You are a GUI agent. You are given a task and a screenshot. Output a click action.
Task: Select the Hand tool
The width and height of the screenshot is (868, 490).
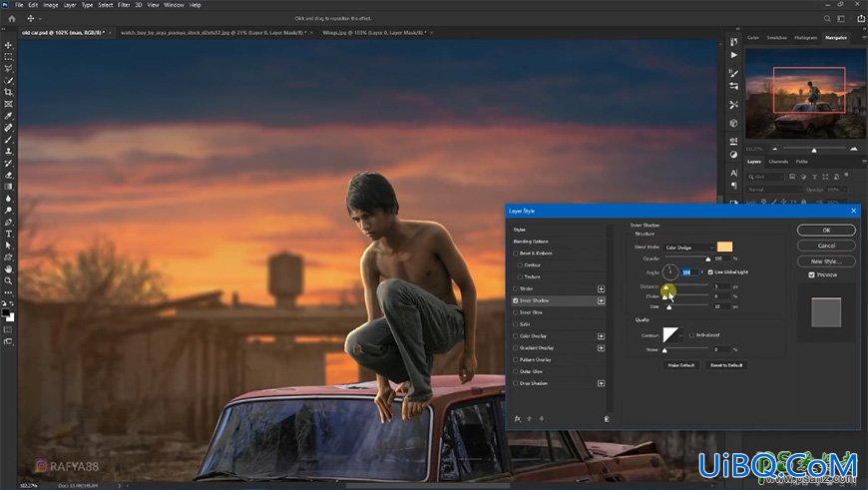tap(8, 269)
